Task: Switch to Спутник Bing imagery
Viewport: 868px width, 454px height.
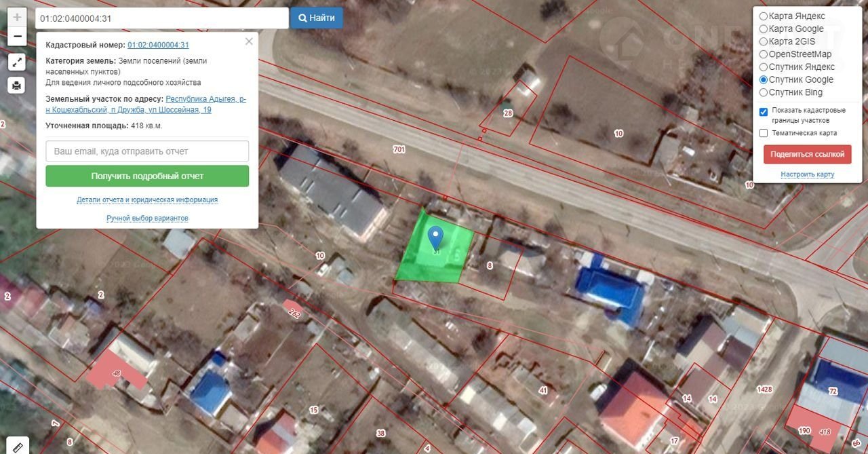Action: coord(764,92)
